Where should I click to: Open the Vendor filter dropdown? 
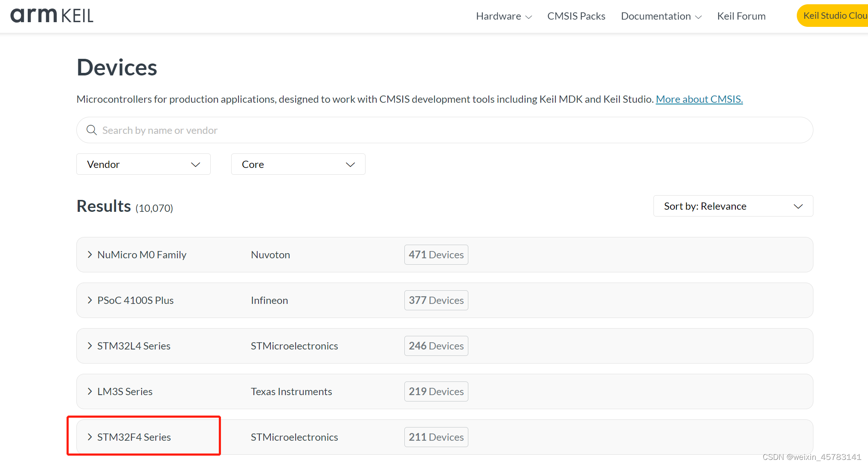tap(143, 164)
